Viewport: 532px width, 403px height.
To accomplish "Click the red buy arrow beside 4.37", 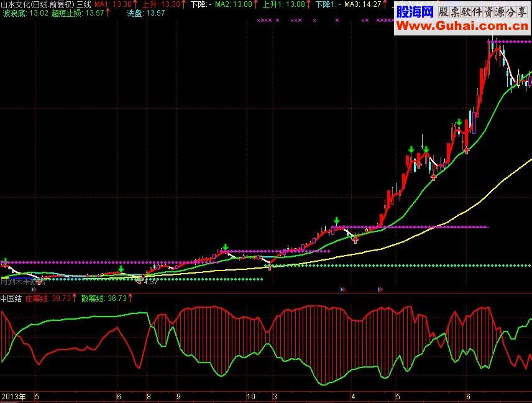I will 140,280.
